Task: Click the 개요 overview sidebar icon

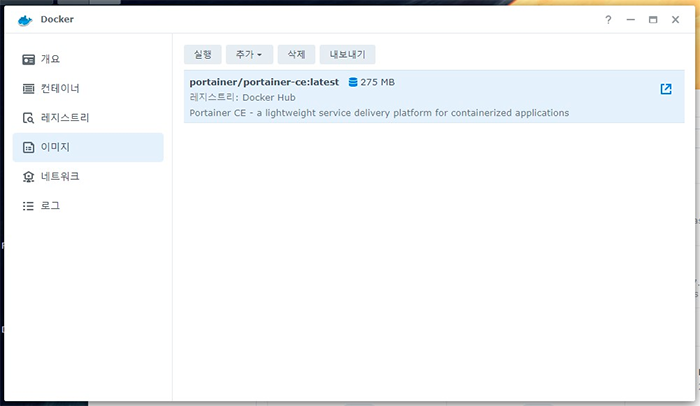Action: 29,59
